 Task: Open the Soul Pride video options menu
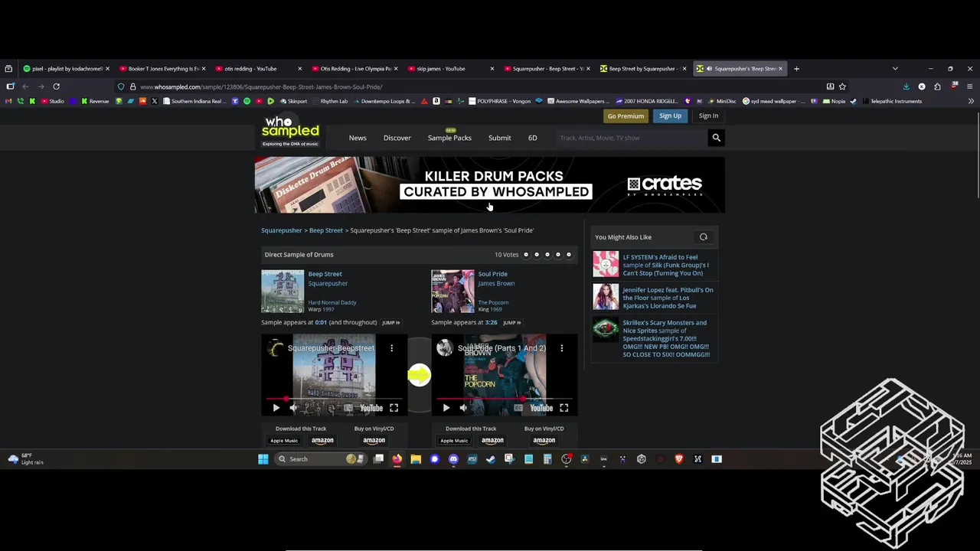tap(562, 348)
